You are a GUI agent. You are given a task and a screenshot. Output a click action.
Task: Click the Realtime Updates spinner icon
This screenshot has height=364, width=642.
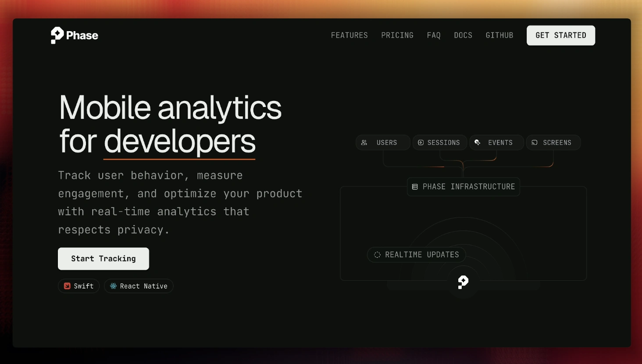(x=377, y=255)
